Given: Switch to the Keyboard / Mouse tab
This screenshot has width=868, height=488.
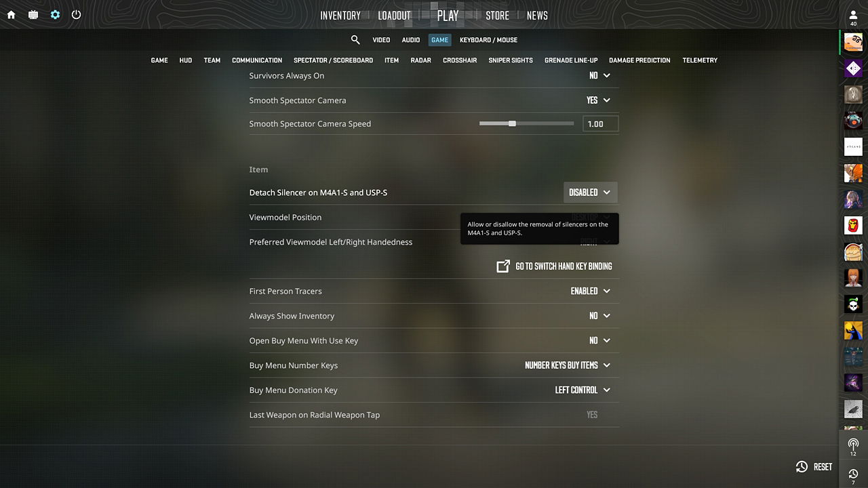Looking at the screenshot, I should click(x=488, y=40).
